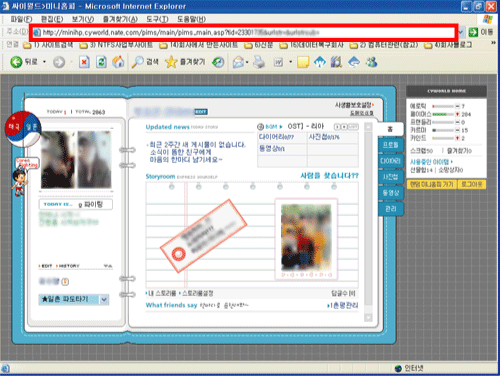500x376 pixels.
Task: Open the Home page house icon
Action: (x=118, y=62)
